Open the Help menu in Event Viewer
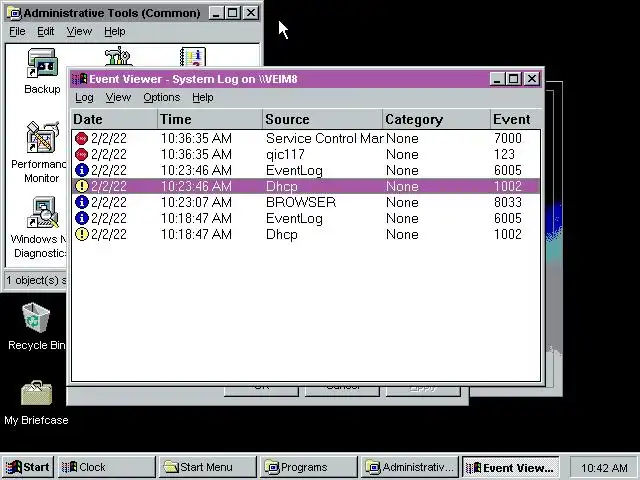Screen dimensions: 640x480 [x=203, y=98]
